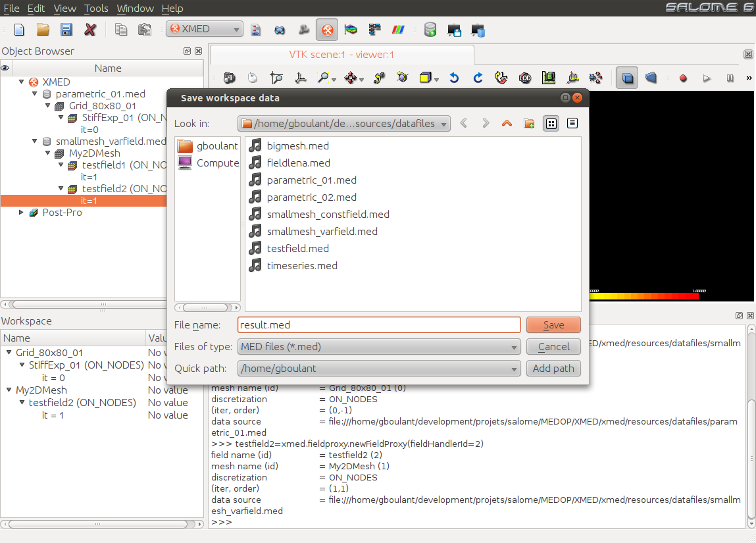Click the Save button in dialog
The image size is (756, 543).
(553, 325)
